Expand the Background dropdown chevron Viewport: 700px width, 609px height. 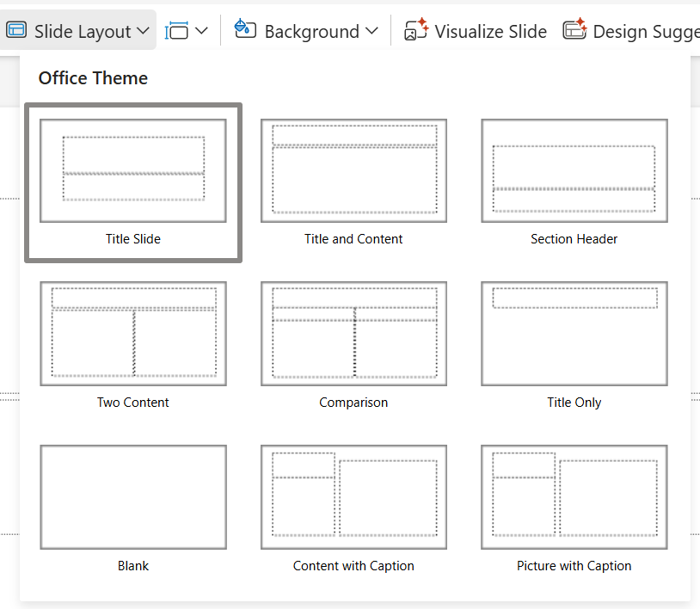pos(371,31)
